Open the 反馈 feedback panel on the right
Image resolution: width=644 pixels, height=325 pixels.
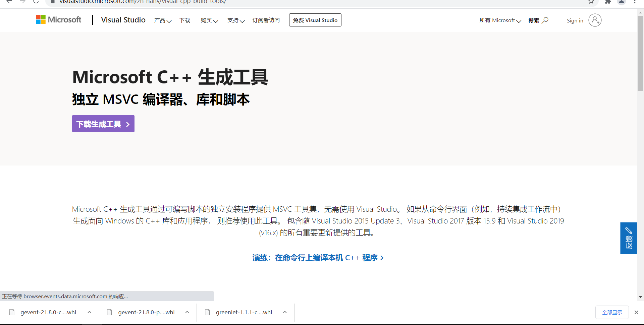coord(629,238)
